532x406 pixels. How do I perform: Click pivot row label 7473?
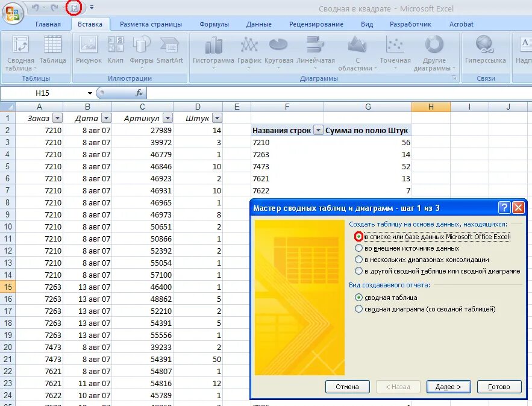point(287,166)
